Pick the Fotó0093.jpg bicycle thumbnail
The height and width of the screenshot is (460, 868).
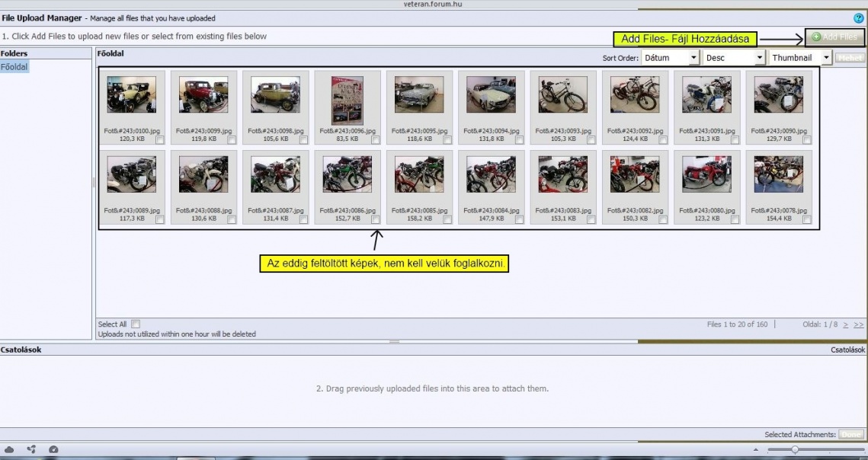(562, 95)
